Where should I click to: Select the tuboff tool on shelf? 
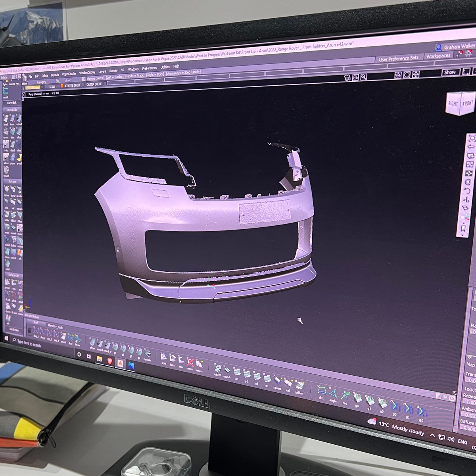pos(217,370)
